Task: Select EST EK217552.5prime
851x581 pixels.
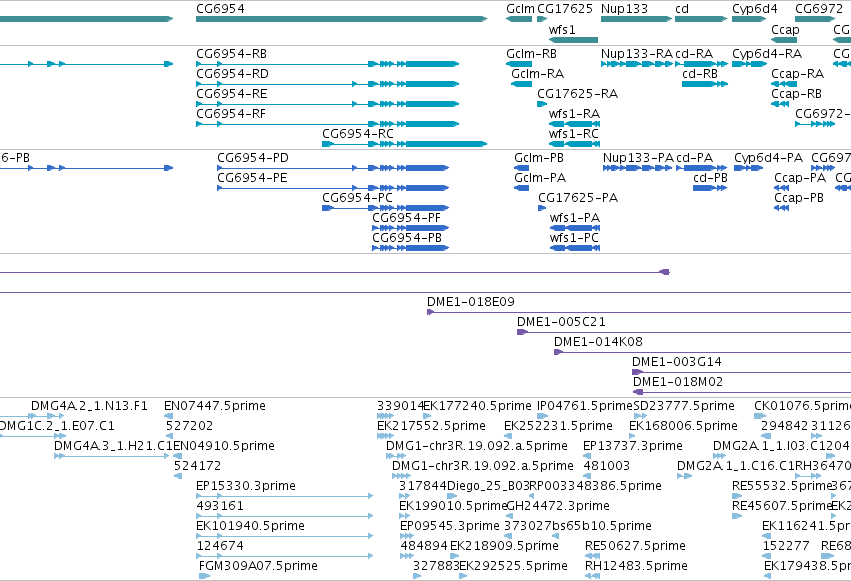Action: (x=385, y=436)
